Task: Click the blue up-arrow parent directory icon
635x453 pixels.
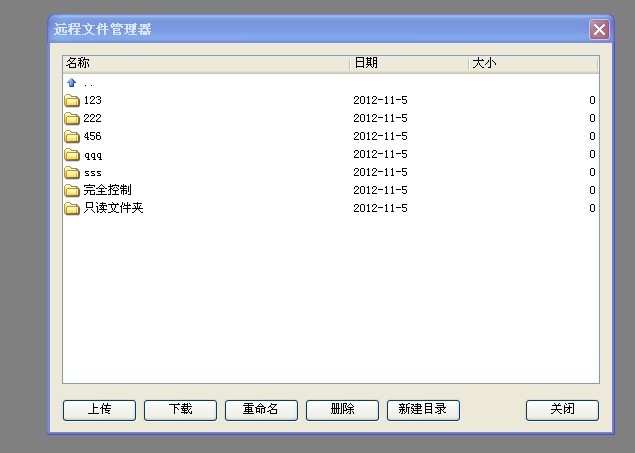Action: [72, 83]
